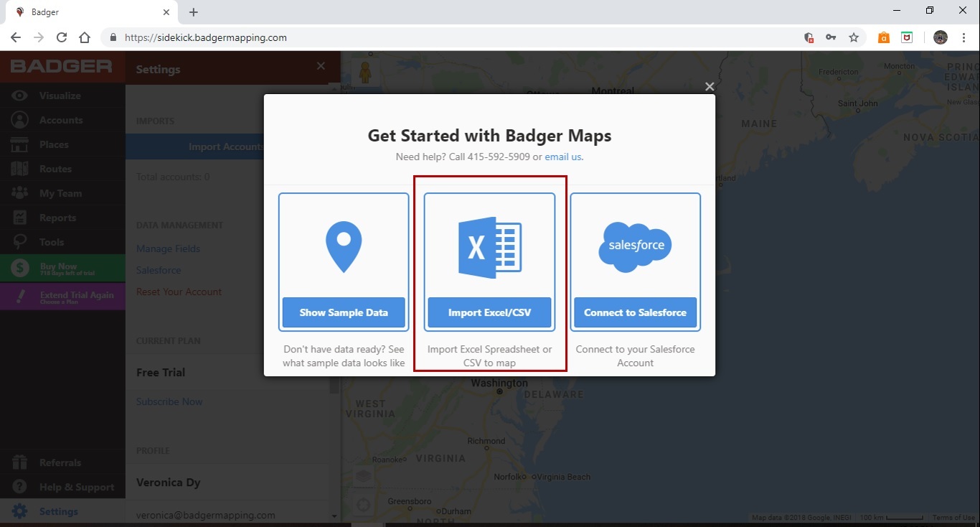The image size is (980, 527).
Task: Click the Badger logo
Action: (61, 67)
